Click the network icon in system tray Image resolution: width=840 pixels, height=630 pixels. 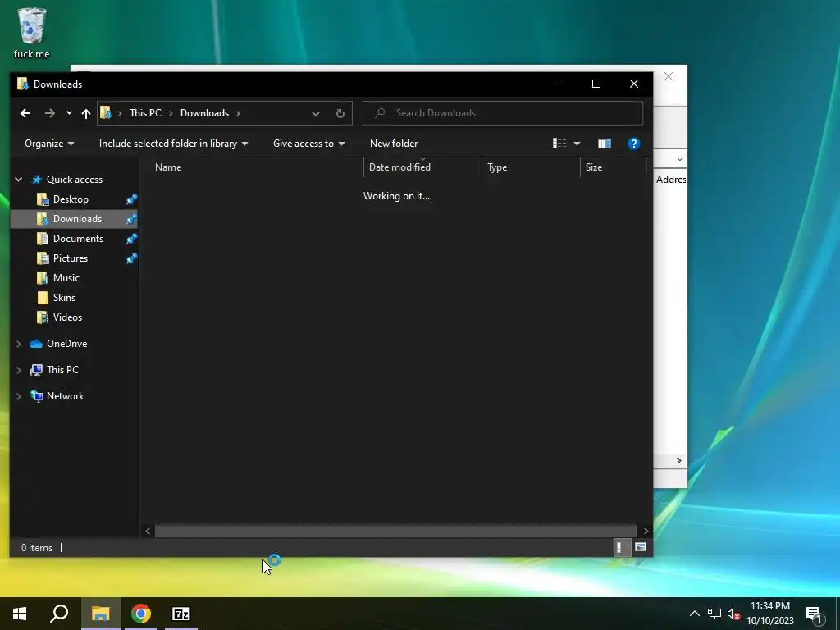[714, 614]
